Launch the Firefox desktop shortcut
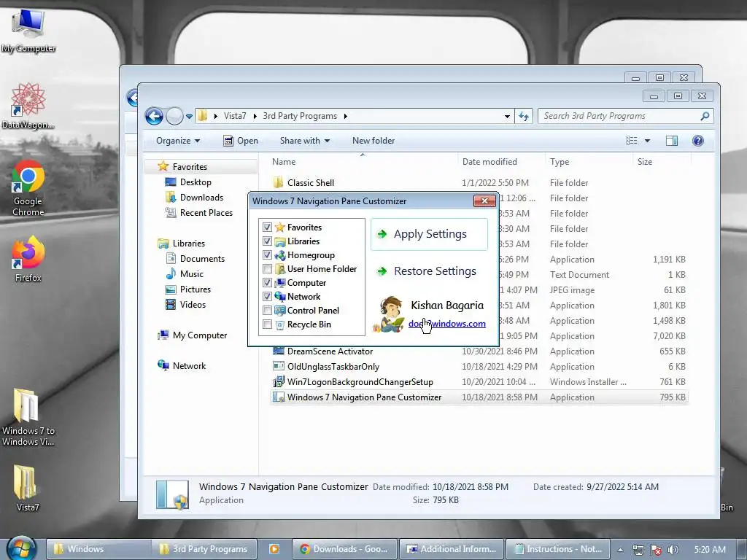Image resolution: width=747 pixels, height=560 pixels. (28, 259)
